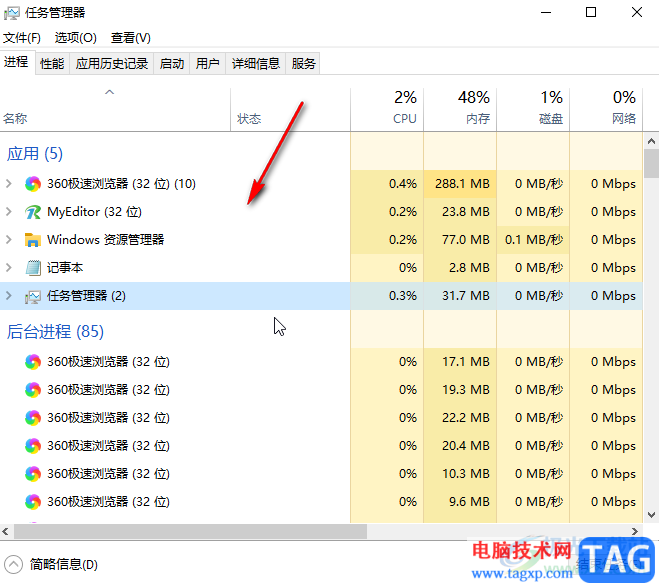This screenshot has height=585, width=659.
Task: Click the icon of the 9.6 MB browser process
Action: tap(33, 502)
